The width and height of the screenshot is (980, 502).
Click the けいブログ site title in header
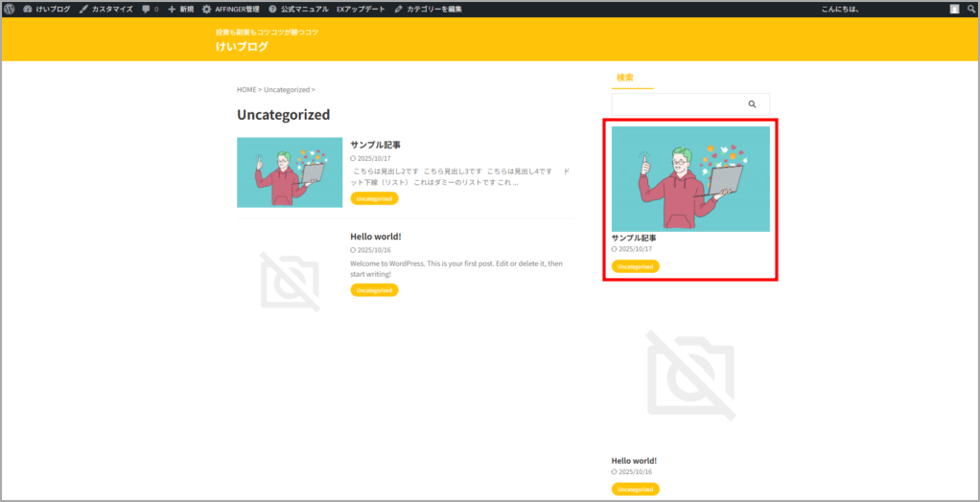[x=242, y=47]
